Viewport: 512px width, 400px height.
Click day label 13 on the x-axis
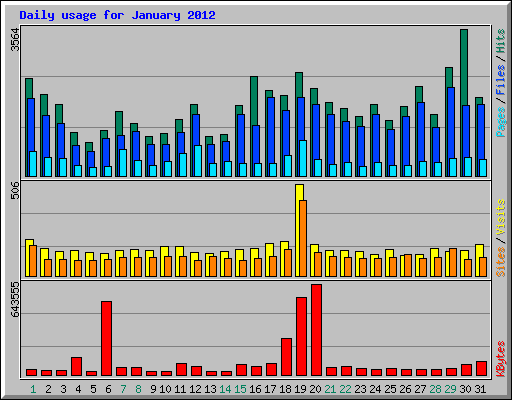coord(210,389)
